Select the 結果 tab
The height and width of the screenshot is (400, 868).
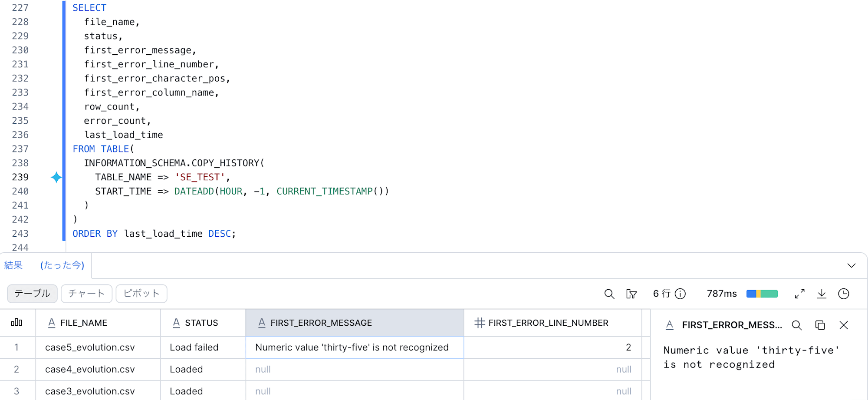click(13, 265)
